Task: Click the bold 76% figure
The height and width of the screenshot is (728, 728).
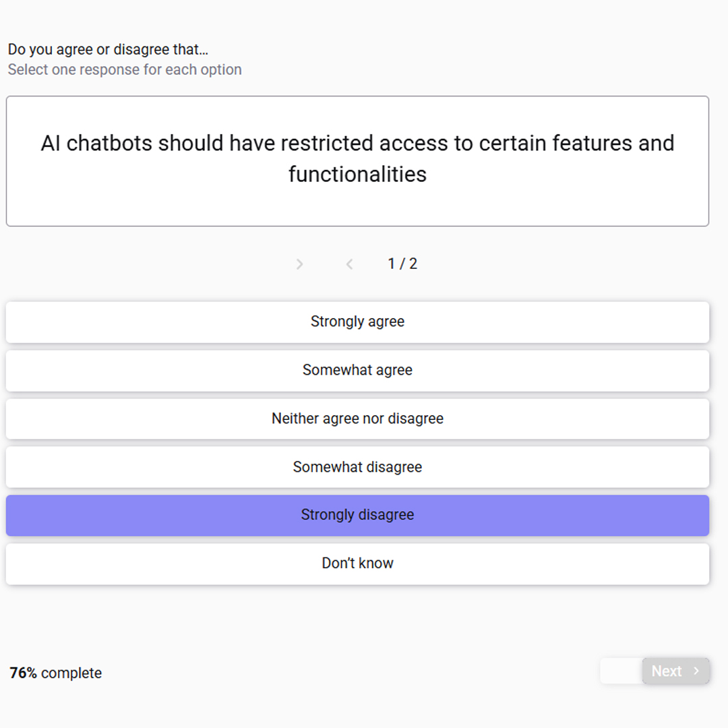Action: point(23,673)
